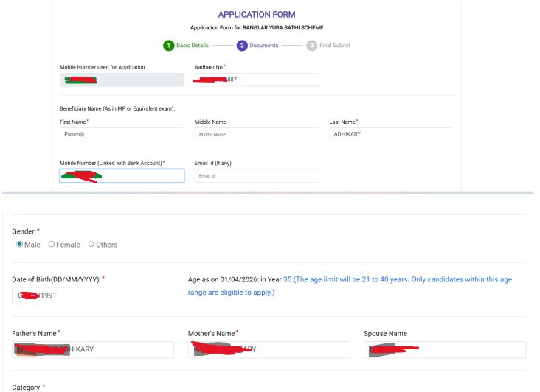Viewport: 540px width, 392px height.
Task: Click the green step 1 circle
Action: click(x=169, y=46)
